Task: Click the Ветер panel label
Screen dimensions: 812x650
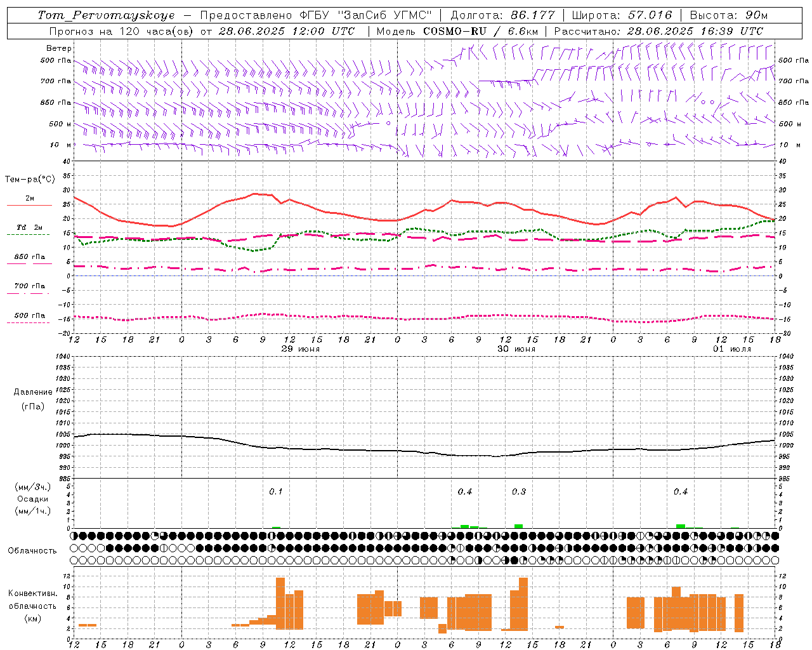Action: point(59,48)
